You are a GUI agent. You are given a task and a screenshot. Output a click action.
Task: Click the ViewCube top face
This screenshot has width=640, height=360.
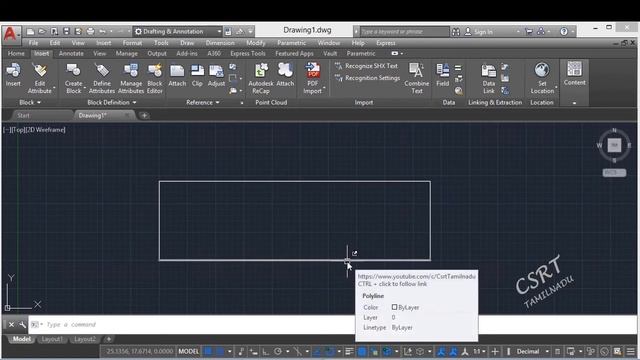pos(614,145)
